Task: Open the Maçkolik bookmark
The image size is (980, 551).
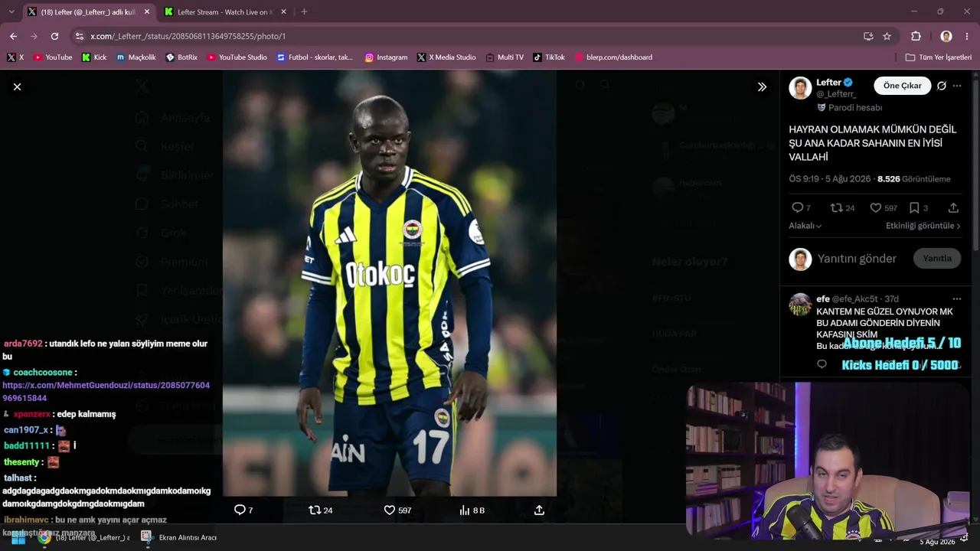Action: (x=136, y=57)
